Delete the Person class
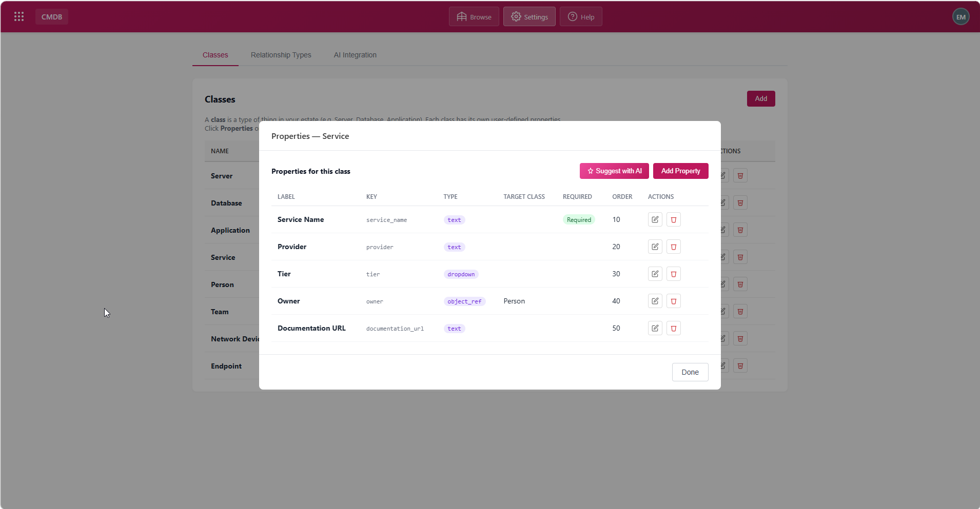Screen dimensions: 980x509 (x=740, y=284)
